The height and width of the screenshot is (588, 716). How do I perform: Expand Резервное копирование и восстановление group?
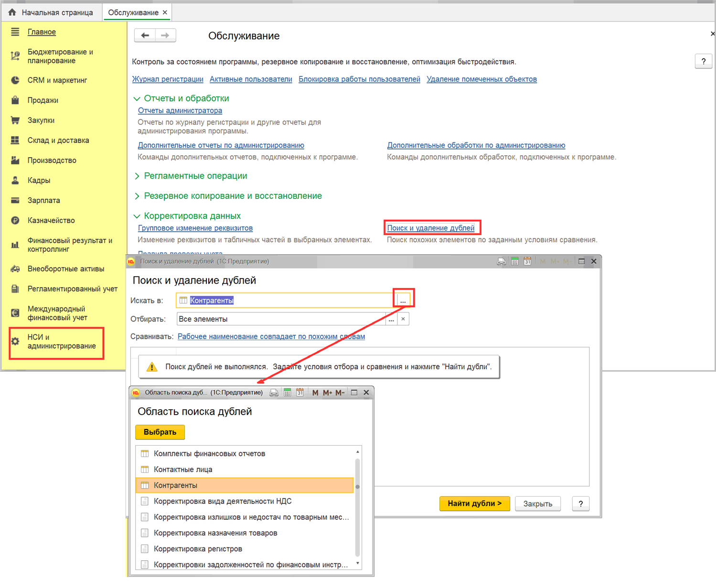(137, 196)
